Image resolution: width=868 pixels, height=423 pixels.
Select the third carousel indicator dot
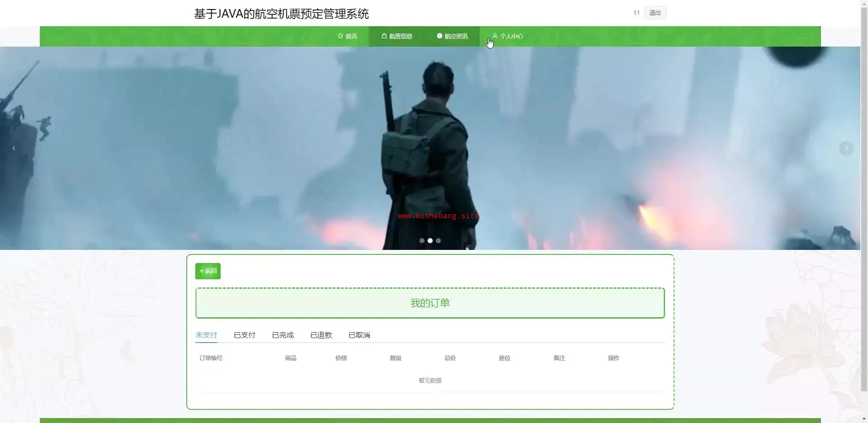tap(438, 241)
